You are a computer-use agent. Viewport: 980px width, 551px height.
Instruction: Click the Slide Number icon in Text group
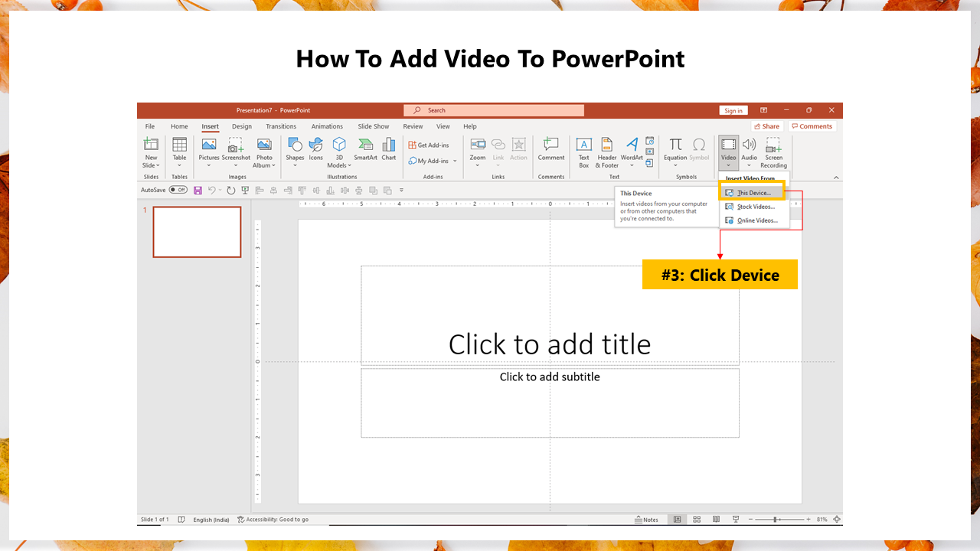click(650, 152)
